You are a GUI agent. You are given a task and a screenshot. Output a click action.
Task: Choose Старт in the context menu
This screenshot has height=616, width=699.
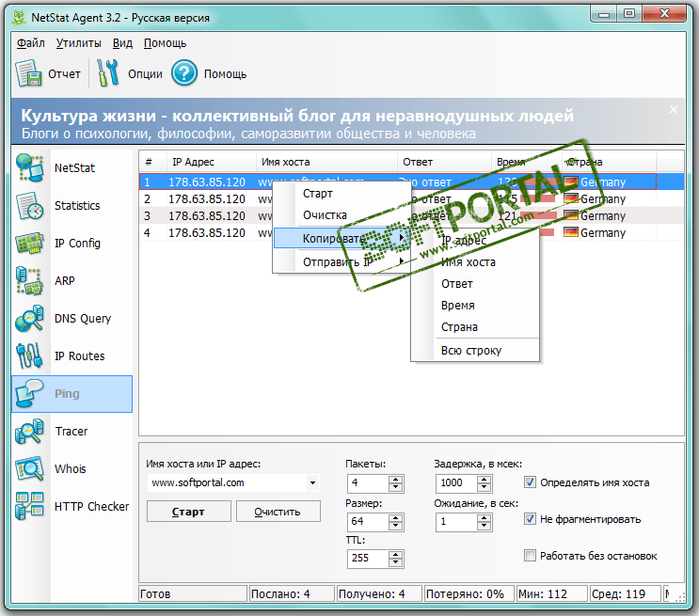click(342, 194)
